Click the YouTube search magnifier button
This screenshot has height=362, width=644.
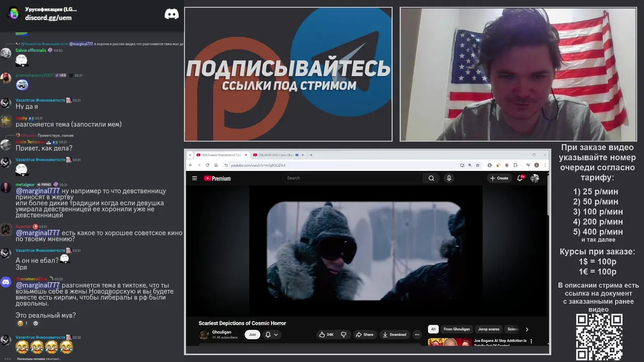pyautogui.click(x=431, y=178)
